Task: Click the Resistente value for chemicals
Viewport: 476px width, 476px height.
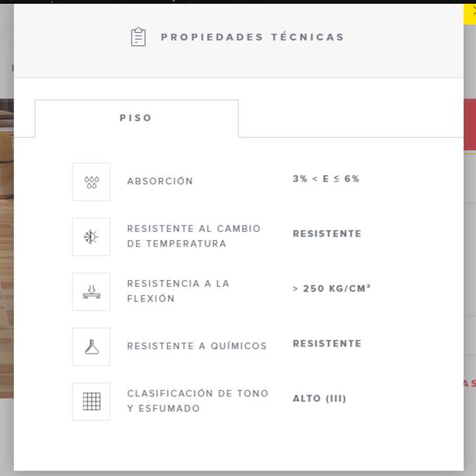Action: click(327, 343)
